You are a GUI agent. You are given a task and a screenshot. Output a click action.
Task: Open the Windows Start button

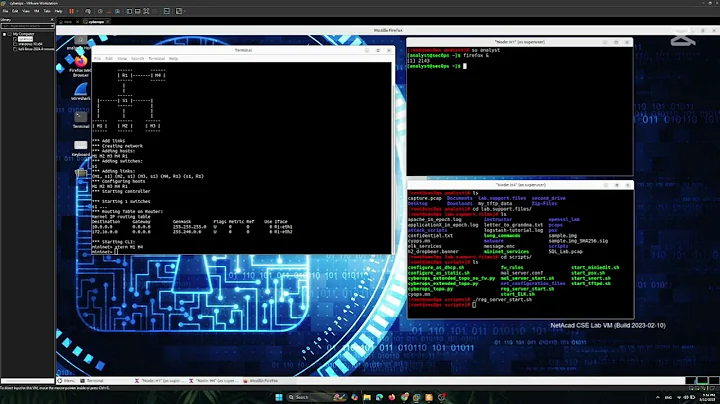click(x=279, y=397)
